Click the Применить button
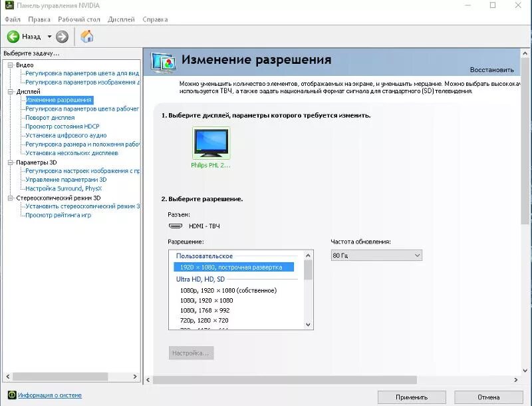This screenshot has height=406, width=532. (412, 397)
